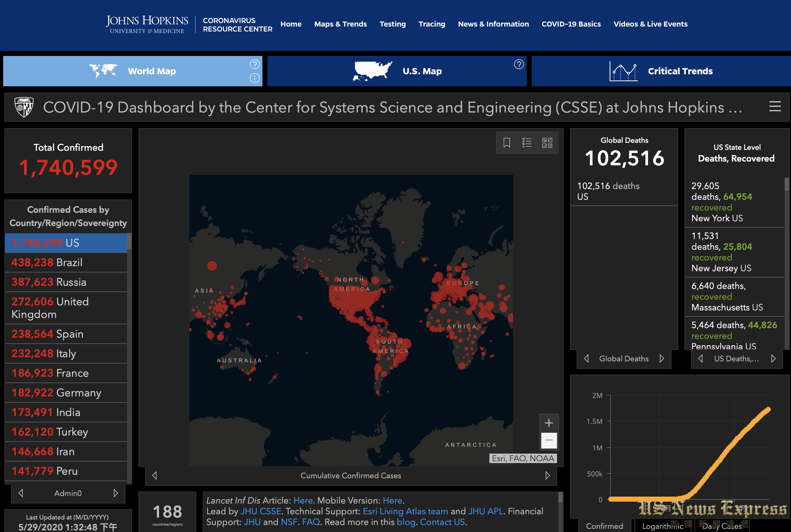The width and height of the screenshot is (791, 532).
Task: Previous panel arrow beside US Deaths
Action: coord(700,359)
